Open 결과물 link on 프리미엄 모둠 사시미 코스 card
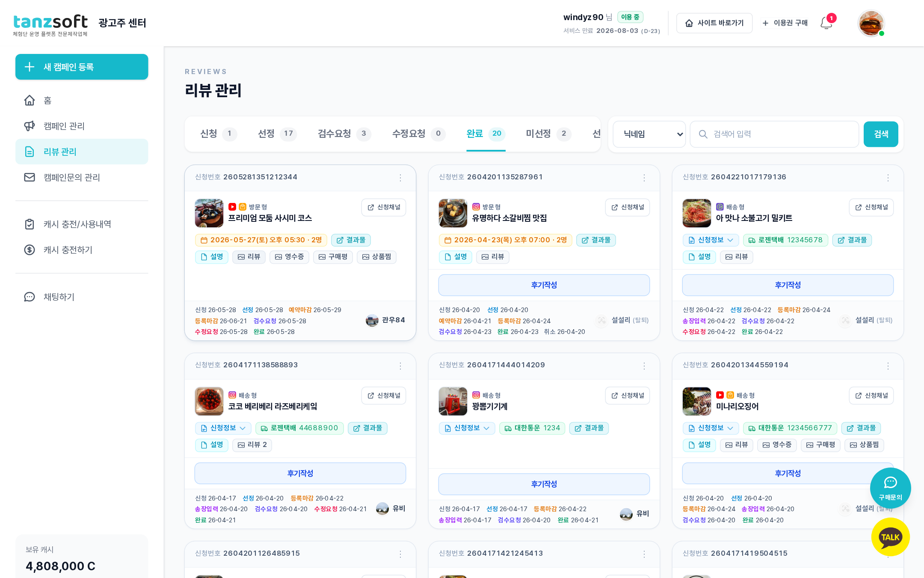The height and width of the screenshot is (578, 924). pos(351,240)
